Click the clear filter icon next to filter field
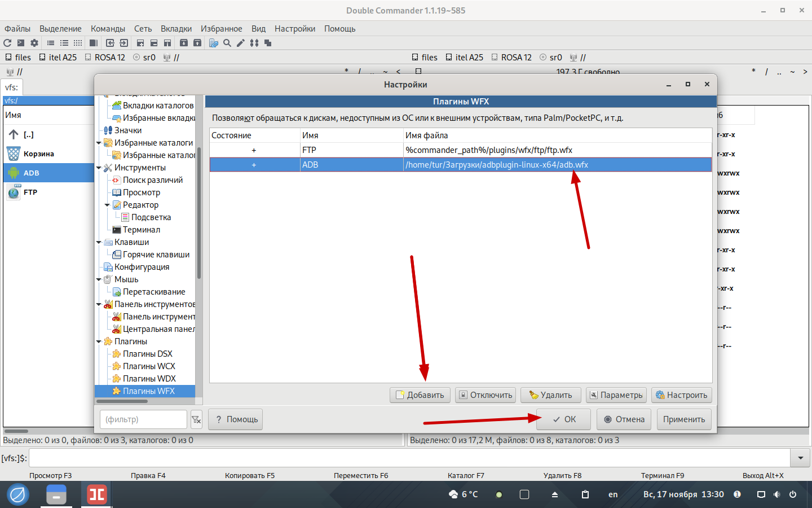Image resolution: width=812 pixels, height=508 pixels. (x=196, y=419)
